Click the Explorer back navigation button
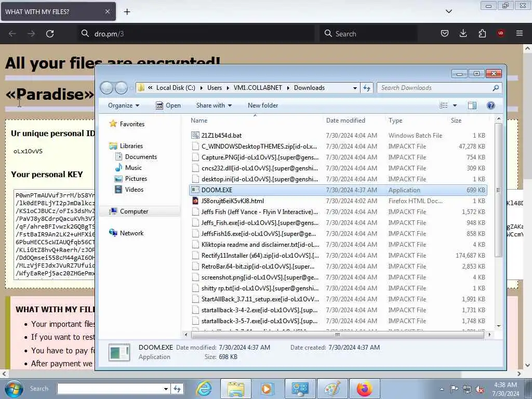 click(x=107, y=88)
